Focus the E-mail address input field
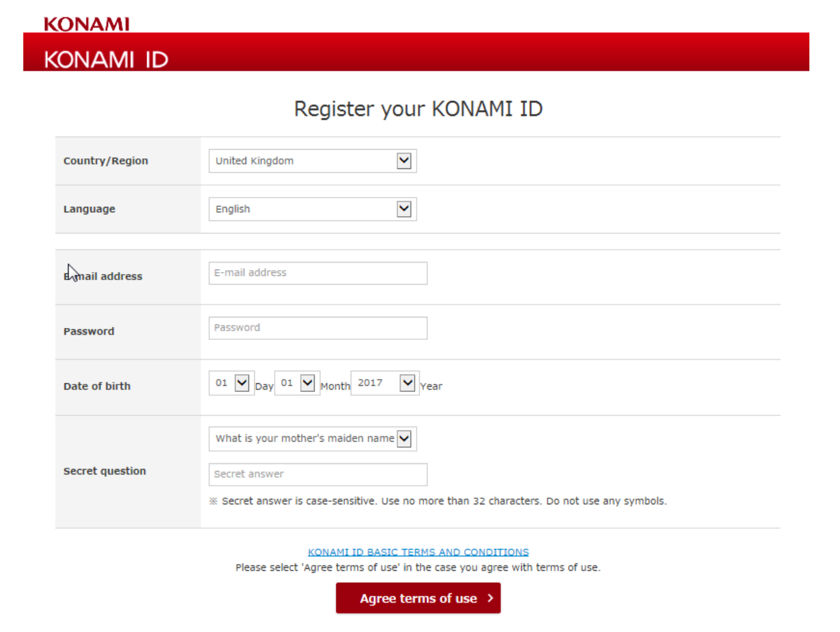 [x=317, y=273]
